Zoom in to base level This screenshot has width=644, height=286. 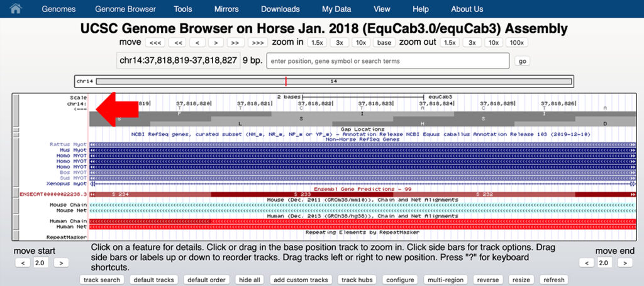tap(384, 43)
